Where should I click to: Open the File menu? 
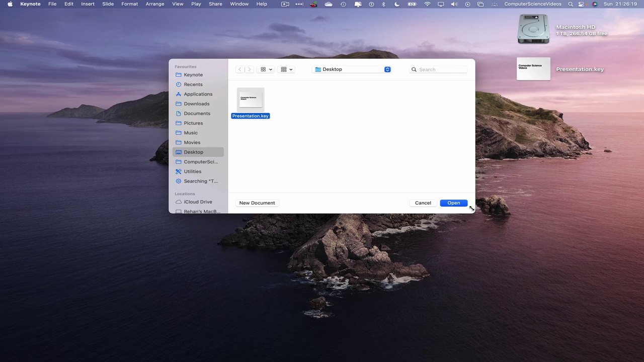tap(52, 4)
